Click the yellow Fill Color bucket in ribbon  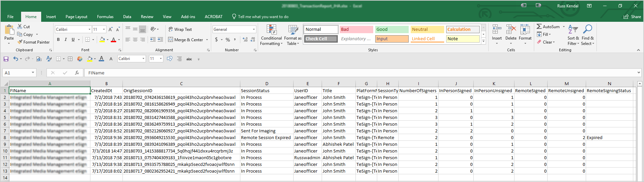(x=102, y=40)
